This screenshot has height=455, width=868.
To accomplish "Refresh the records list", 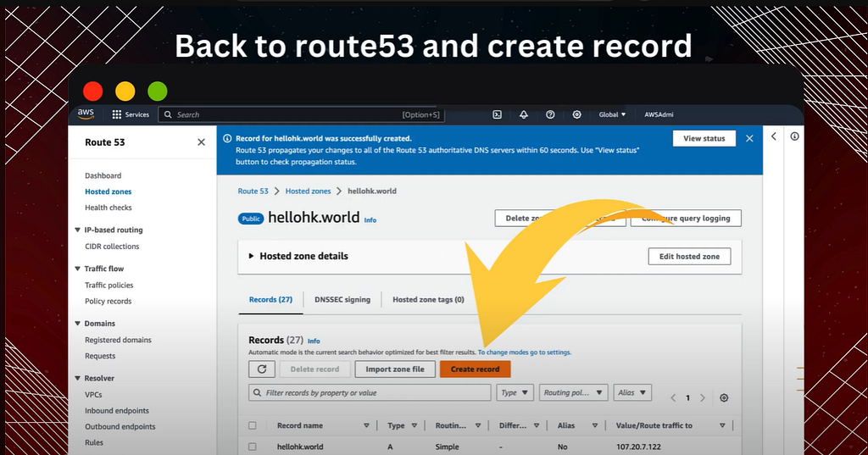I will click(x=263, y=369).
